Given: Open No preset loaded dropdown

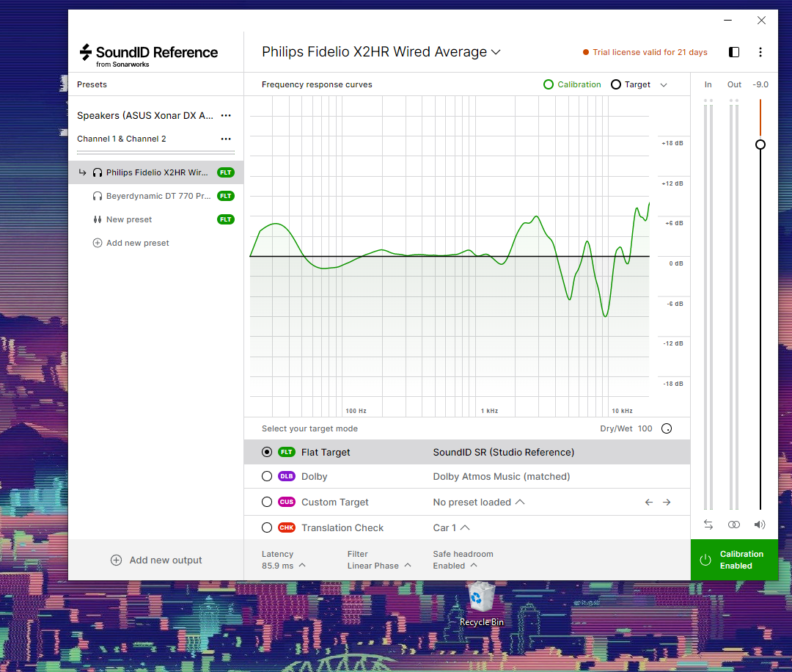Looking at the screenshot, I should point(478,503).
